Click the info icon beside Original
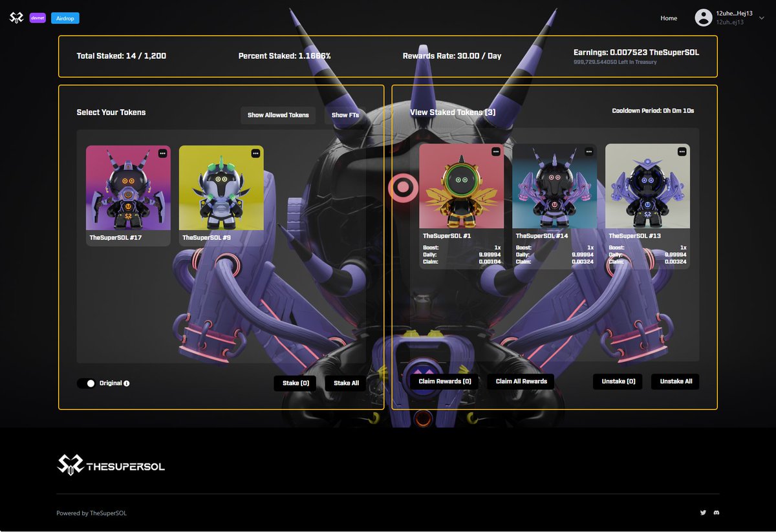776x532 pixels. (127, 383)
